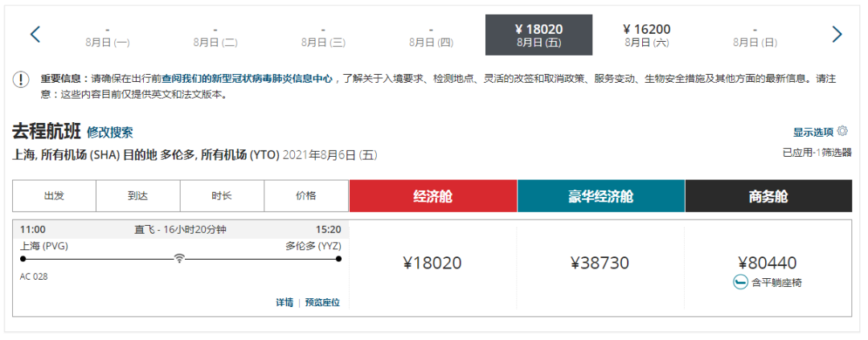Go to previous dates with left arrow
This screenshot has width=868, height=340.
[x=35, y=35]
